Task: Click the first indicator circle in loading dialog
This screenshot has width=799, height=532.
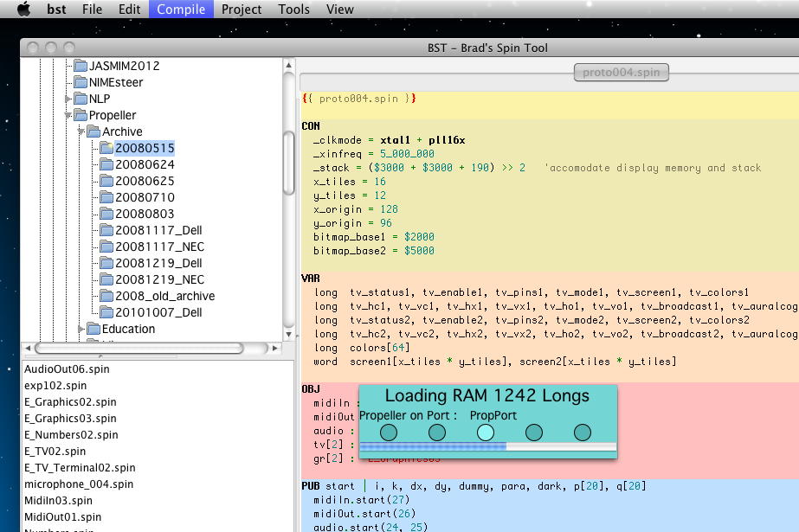Action: tap(389, 432)
